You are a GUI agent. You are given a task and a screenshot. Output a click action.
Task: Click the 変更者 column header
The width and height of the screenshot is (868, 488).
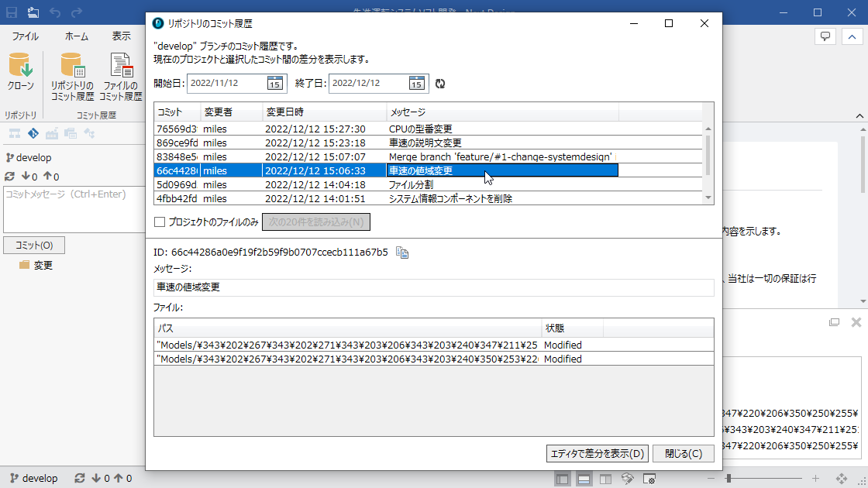(232, 112)
